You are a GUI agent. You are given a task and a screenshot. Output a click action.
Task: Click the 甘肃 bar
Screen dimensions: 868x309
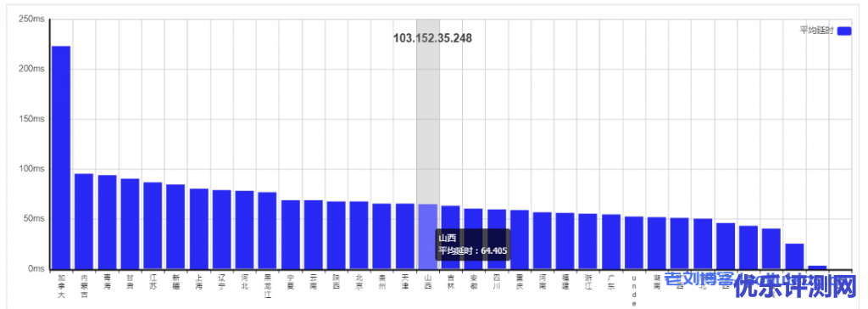pyautogui.click(x=130, y=223)
